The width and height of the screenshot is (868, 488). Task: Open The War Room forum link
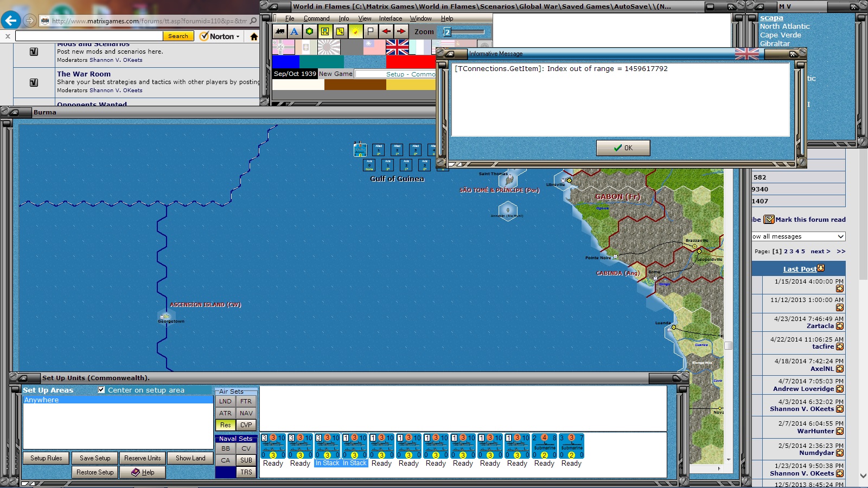point(84,74)
